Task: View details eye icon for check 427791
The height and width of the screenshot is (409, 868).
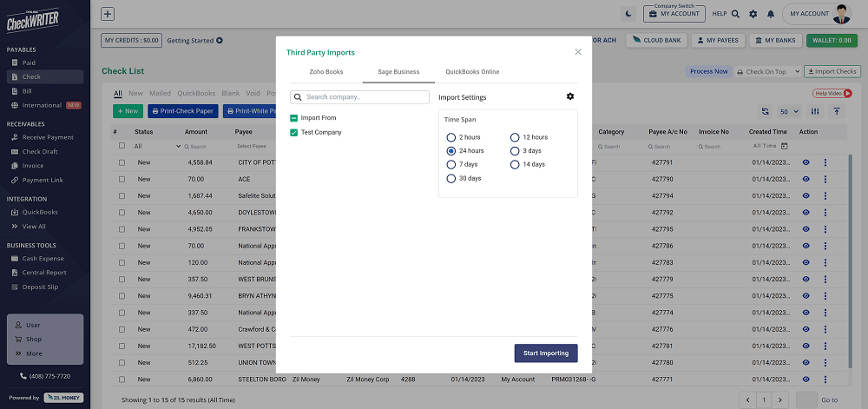Action: click(x=806, y=162)
